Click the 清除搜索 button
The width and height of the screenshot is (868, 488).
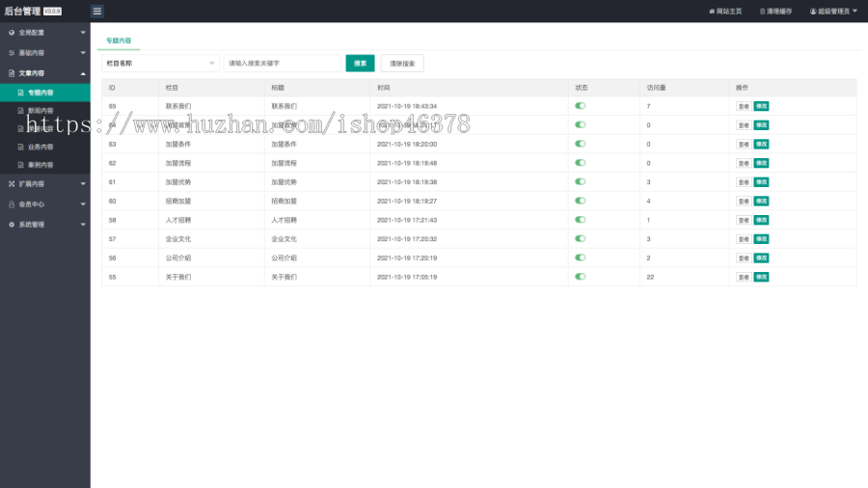pyautogui.click(x=402, y=63)
